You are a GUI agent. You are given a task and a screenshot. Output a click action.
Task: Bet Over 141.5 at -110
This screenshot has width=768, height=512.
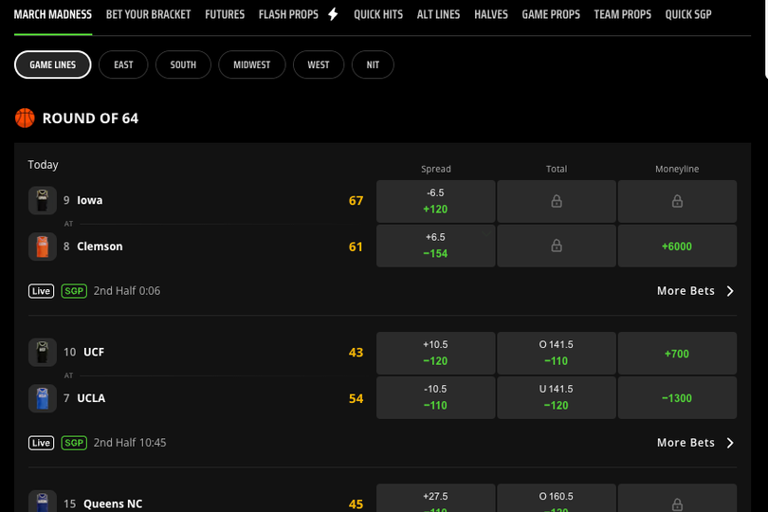[556, 353]
